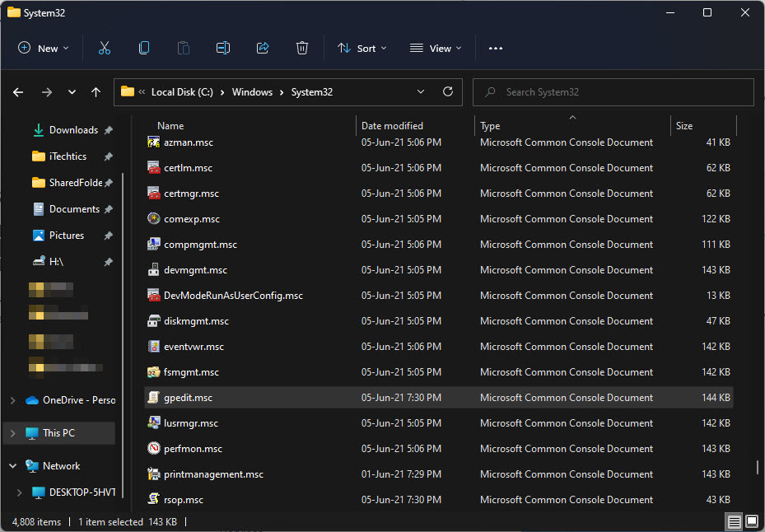Expand the This PC tree node

13,433
